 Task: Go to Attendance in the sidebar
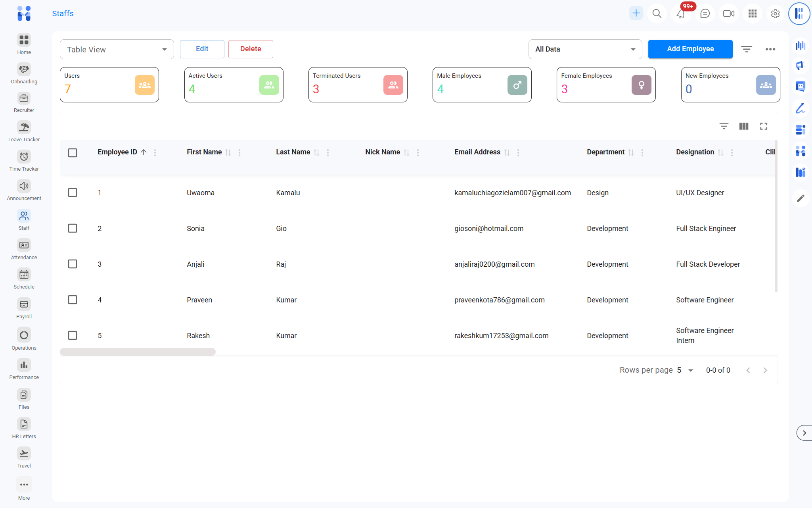point(24,246)
